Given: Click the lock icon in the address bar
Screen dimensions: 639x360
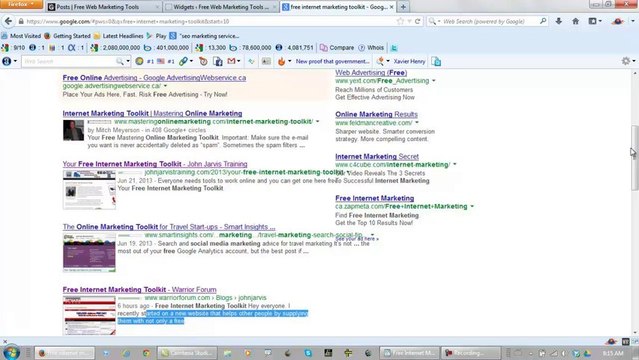Looking at the screenshot, I should pyautogui.click(x=21, y=21).
